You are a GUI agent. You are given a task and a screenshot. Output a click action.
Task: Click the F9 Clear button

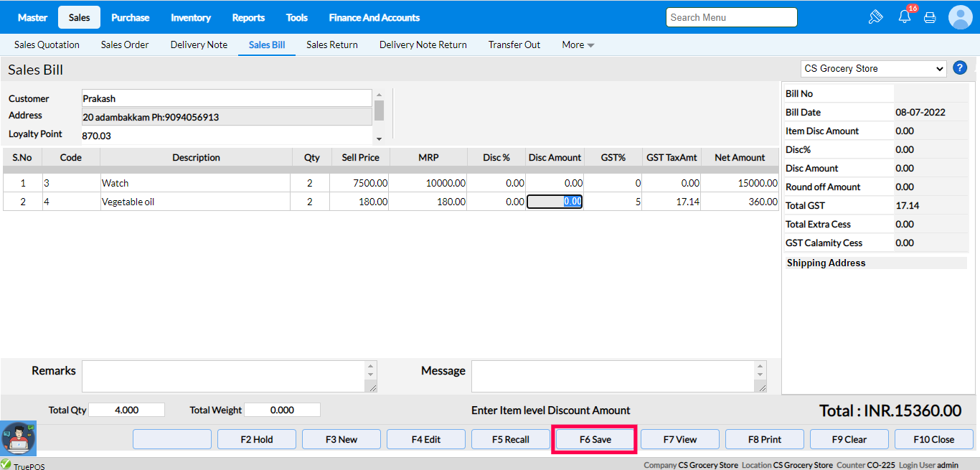[x=849, y=439]
